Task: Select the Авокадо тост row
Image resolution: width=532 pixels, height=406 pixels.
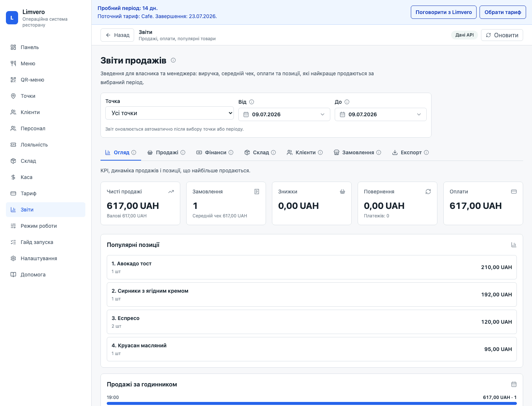Action: click(312, 267)
